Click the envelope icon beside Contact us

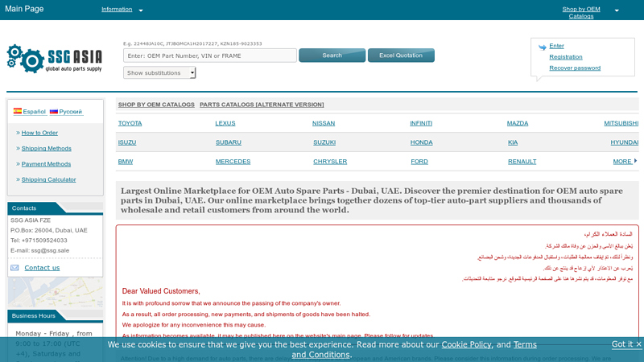pyautogui.click(x=14, y=268)
